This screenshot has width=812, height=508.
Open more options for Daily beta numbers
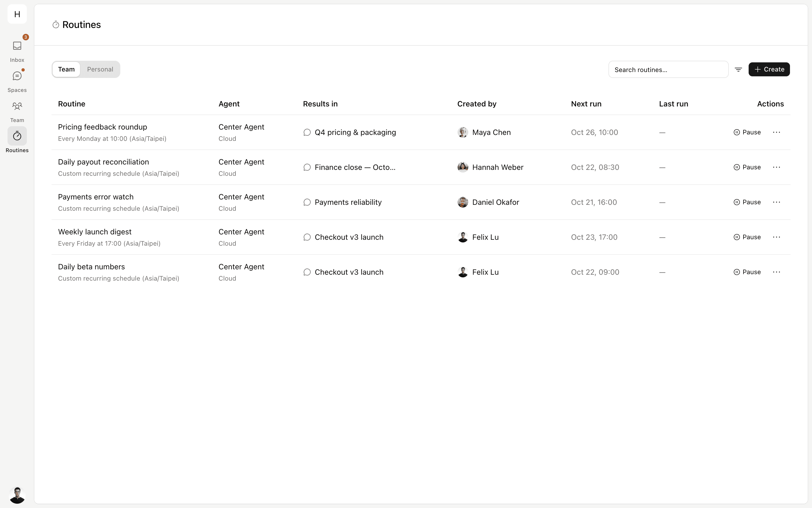pos(777,272)
